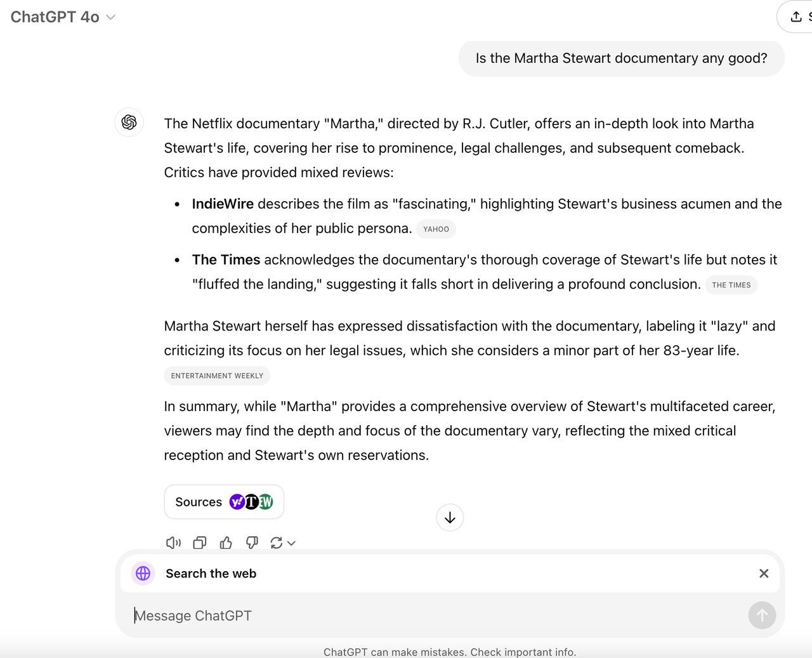The image size is (812, 658).
Task: Open the Sources button
Action: (x=224, y=502)
